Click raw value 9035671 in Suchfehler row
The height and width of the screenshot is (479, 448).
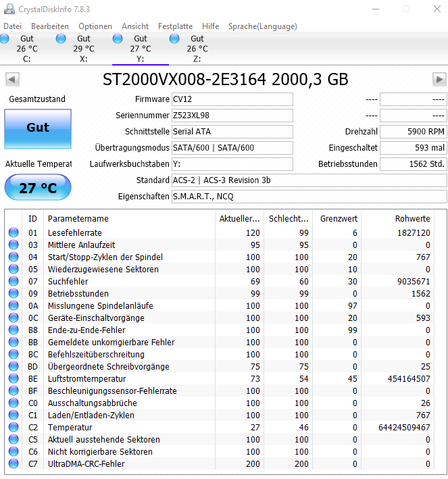coord(414,281)
